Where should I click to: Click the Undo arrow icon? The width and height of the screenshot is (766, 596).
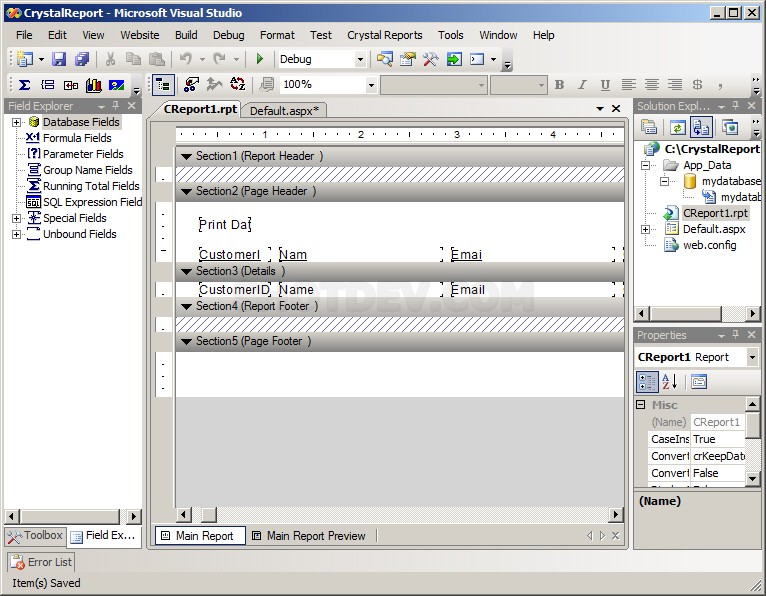(x=186, y=59)
